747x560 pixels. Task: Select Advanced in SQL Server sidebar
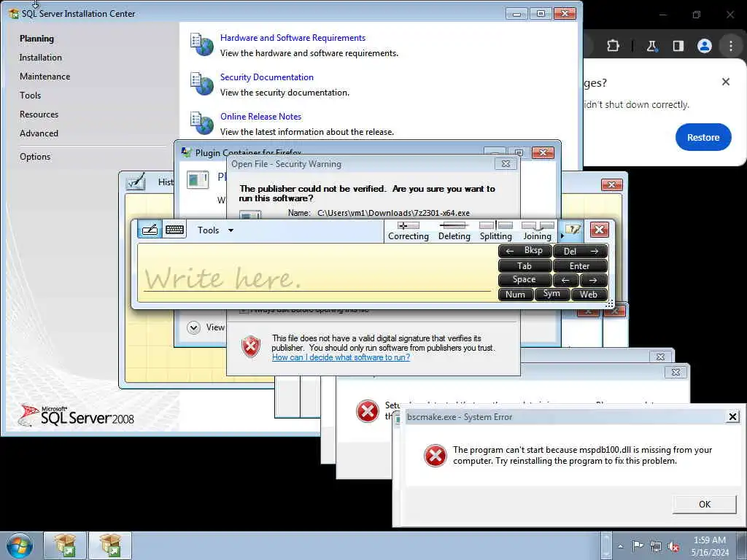(x=39, y=134)
